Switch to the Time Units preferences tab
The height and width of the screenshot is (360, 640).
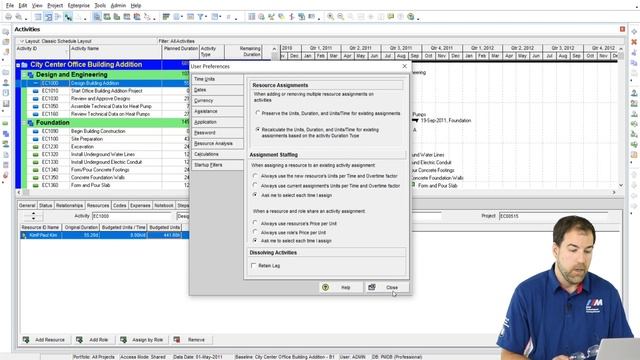click(217, 79)
